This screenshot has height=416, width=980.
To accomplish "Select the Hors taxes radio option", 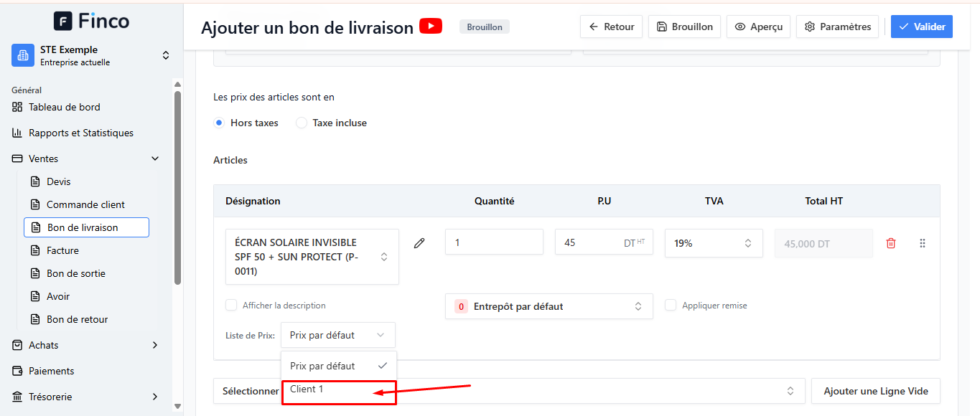I will [219, 123].
